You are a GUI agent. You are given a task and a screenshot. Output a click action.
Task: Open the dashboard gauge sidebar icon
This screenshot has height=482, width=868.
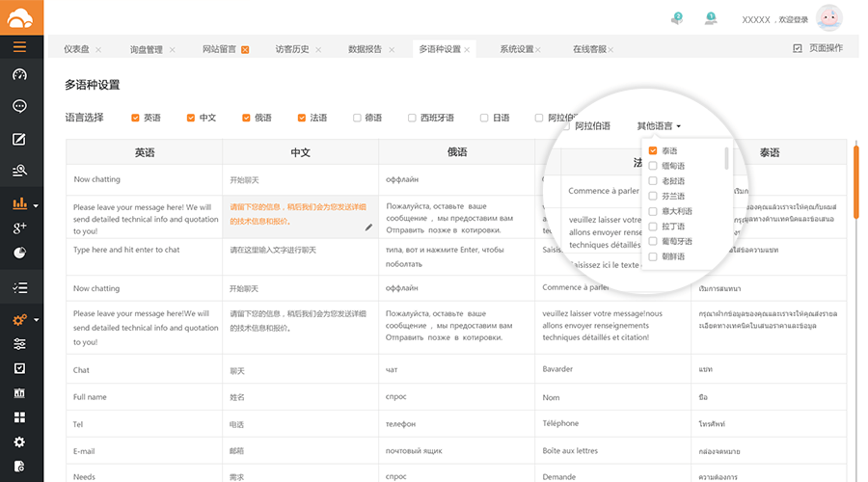point(20,74)
